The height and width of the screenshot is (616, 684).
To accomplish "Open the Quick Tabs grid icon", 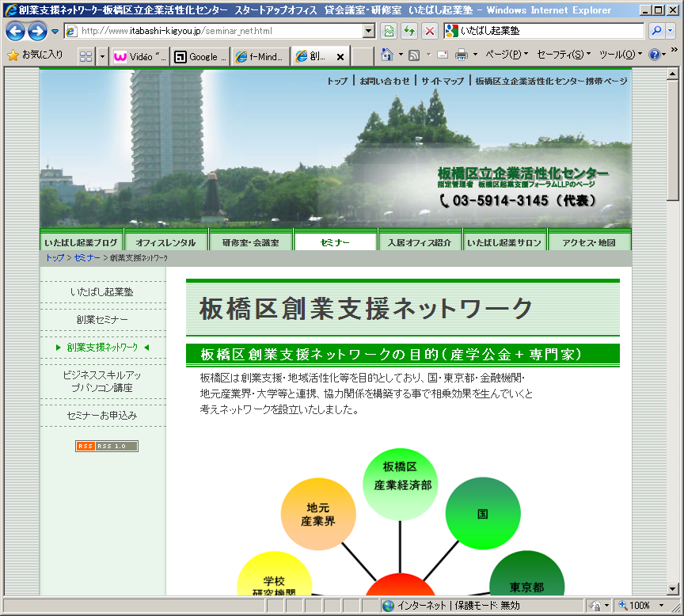I will (x=85, y=56).
